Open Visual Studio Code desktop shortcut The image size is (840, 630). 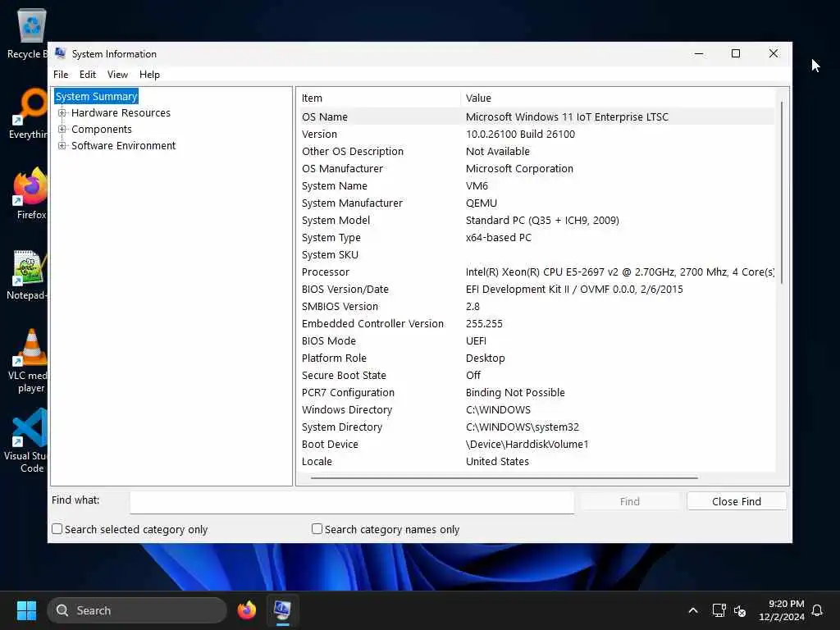click(x=27, y=441)
